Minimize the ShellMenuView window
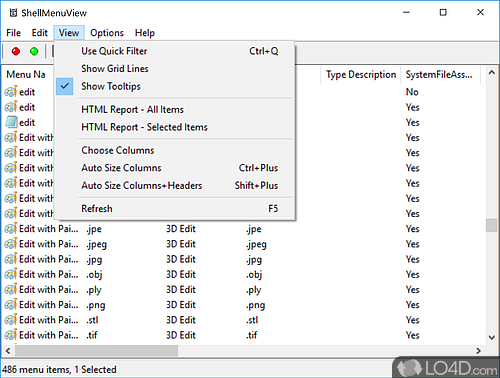The image size is (500, 378). point(406,12)
